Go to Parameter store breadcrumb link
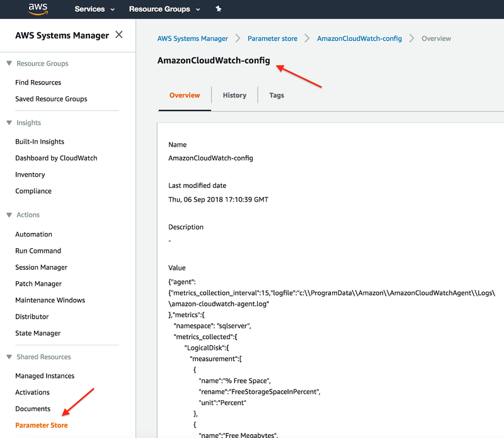This screenshot has width=504, height=438. click(273, 38)
